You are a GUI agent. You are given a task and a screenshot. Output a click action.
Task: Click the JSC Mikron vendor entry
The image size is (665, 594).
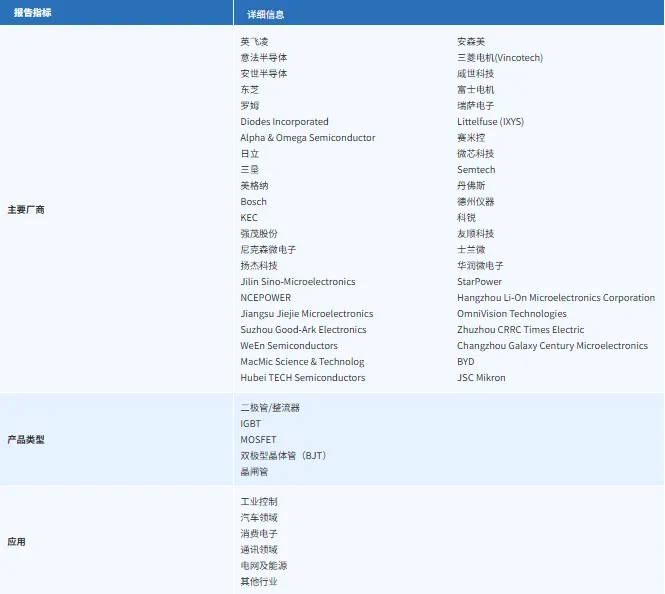click(481, 378)
